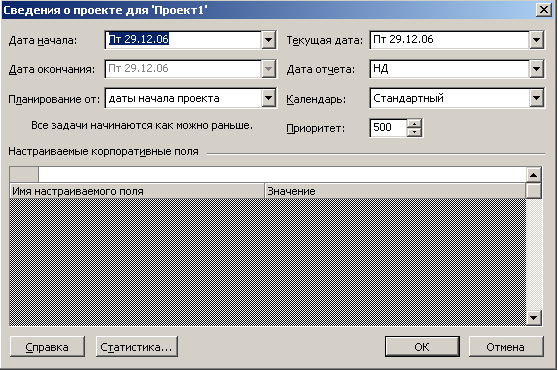The height and width of the screenshot is (370, 558).
Task: Open the Статистика... button
Action: point(137,347)
